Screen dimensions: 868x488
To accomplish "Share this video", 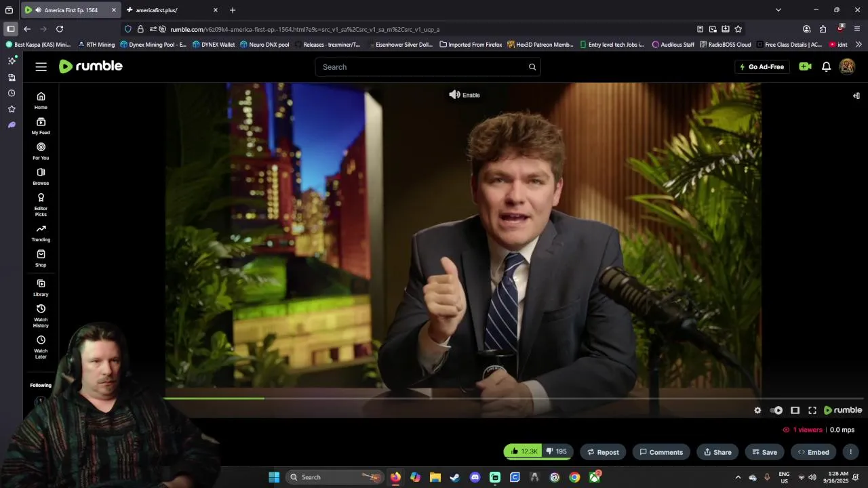I will coord(717,452).
